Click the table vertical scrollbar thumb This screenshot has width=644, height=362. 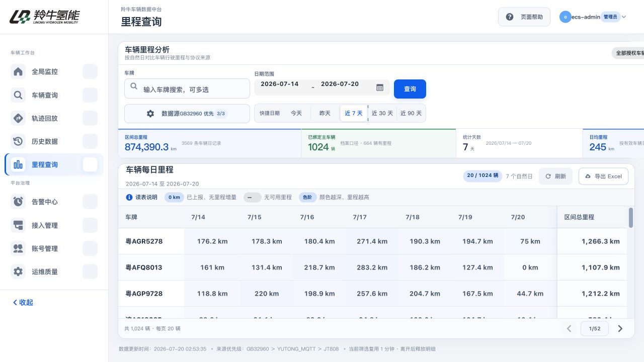click(631, 218)
